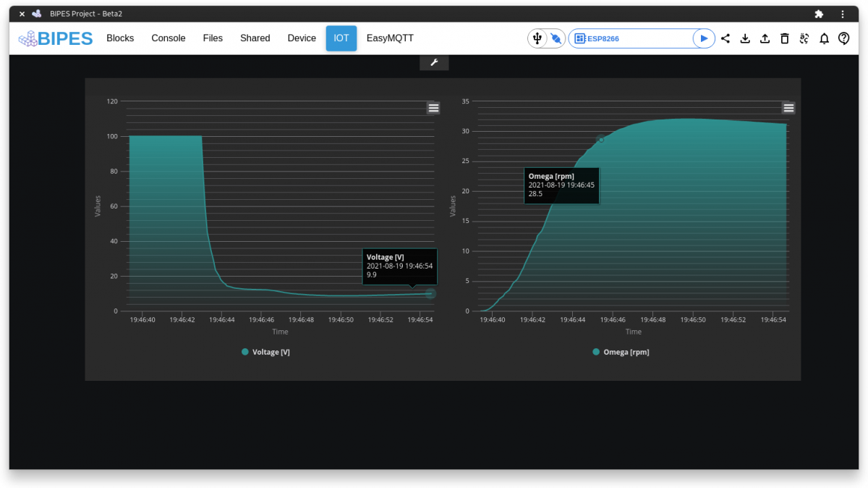Share the current BIPES project
The width and height of the screenshot is (868, 488).
pyautogui.click(x=726, y=38)
